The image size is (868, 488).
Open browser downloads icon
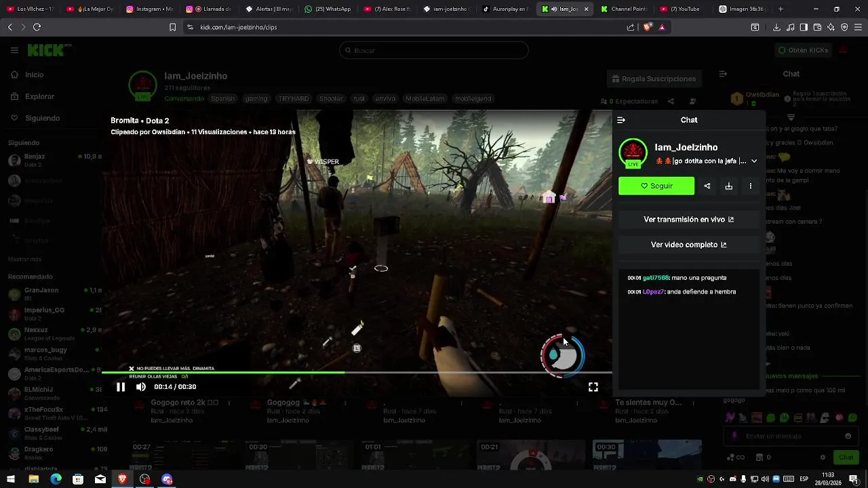776,27
